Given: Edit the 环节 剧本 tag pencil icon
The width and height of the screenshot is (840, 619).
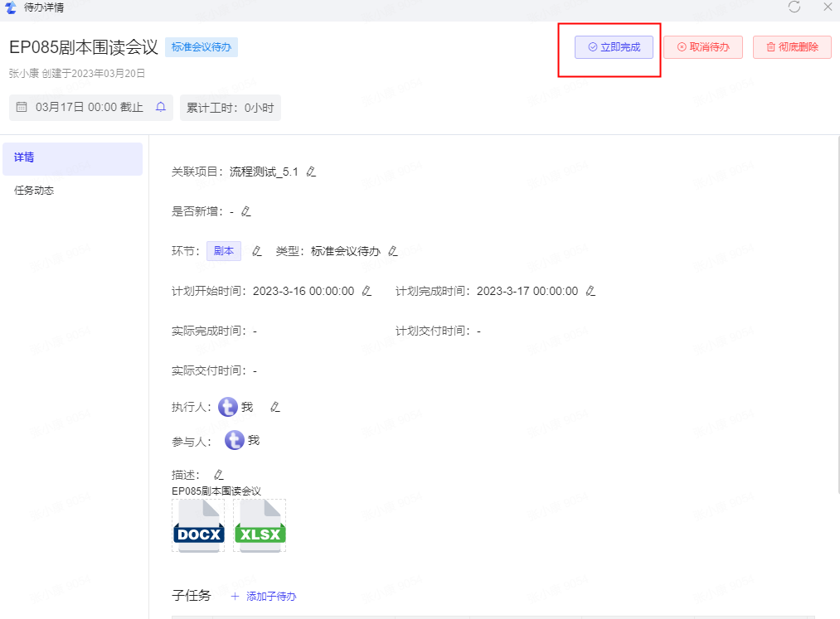Looking at the screenshot, I should (257, 251).
